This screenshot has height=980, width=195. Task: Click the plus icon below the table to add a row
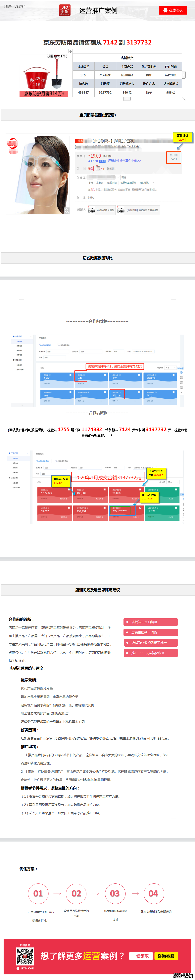coord(127,99)
